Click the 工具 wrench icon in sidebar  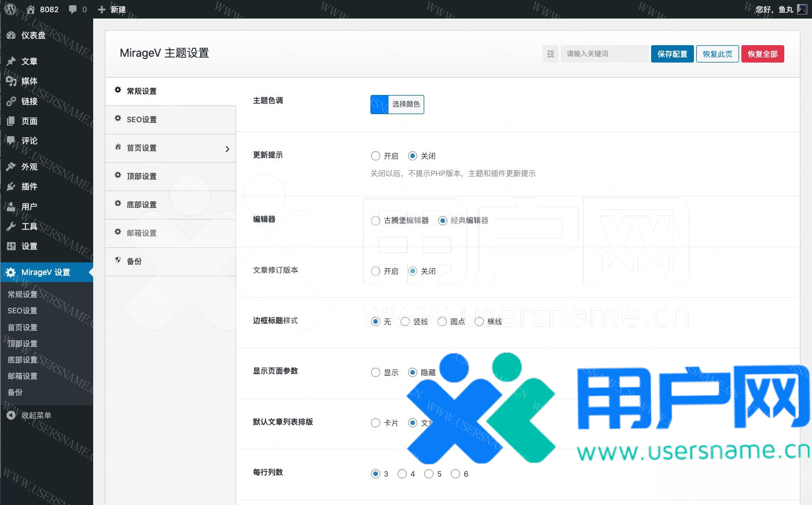(x=11, y=226)
